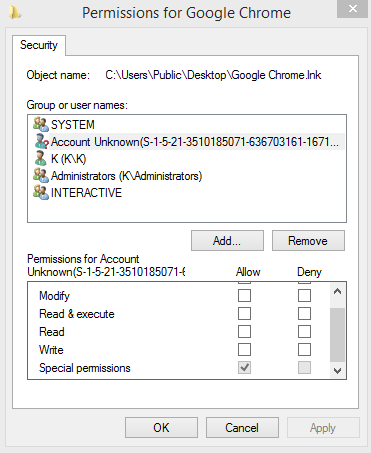
Task: Click the Add... button
Action: coord(227,240)
